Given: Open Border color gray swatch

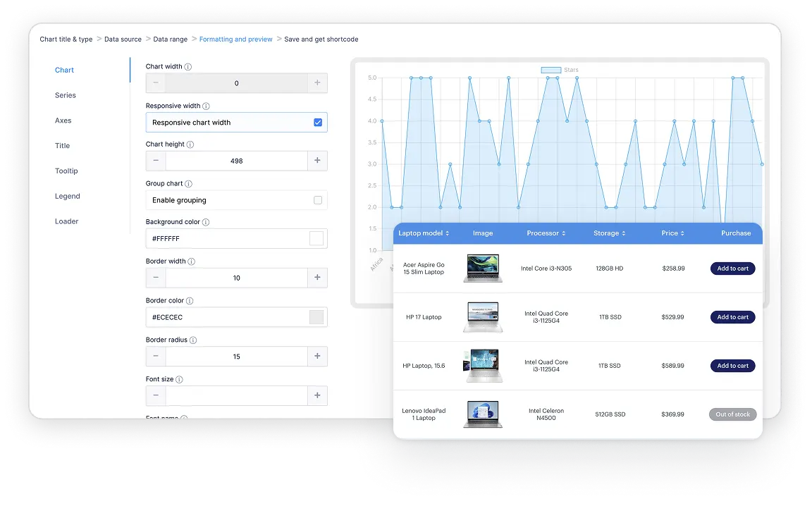Looking at the screenshot, I should 316,317.
